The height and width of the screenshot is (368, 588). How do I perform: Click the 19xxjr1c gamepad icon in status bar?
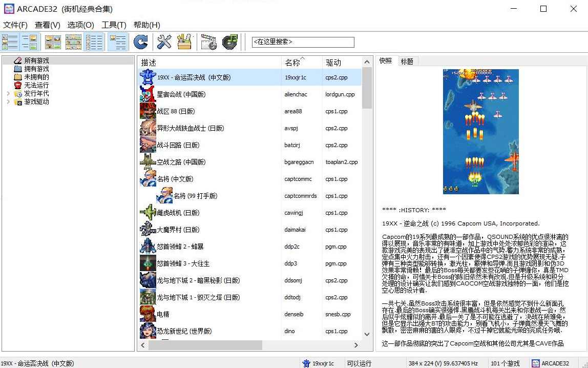click(306, 363)
